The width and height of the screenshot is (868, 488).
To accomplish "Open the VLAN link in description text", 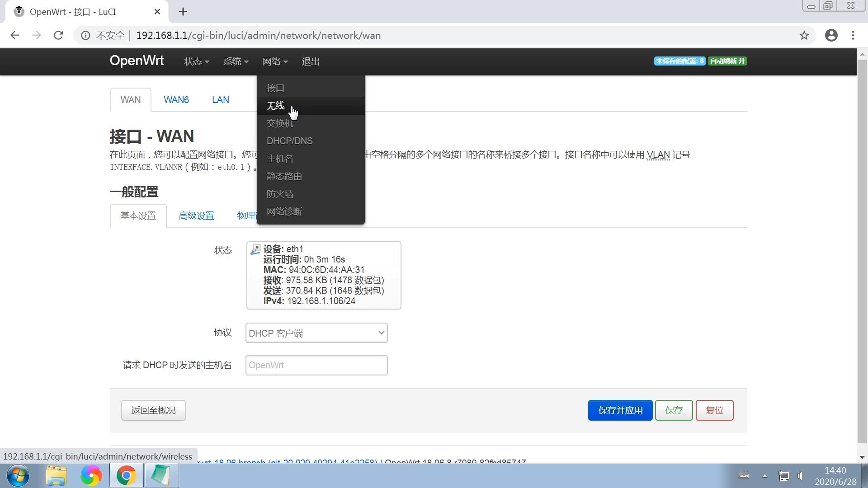I will 658,155.
